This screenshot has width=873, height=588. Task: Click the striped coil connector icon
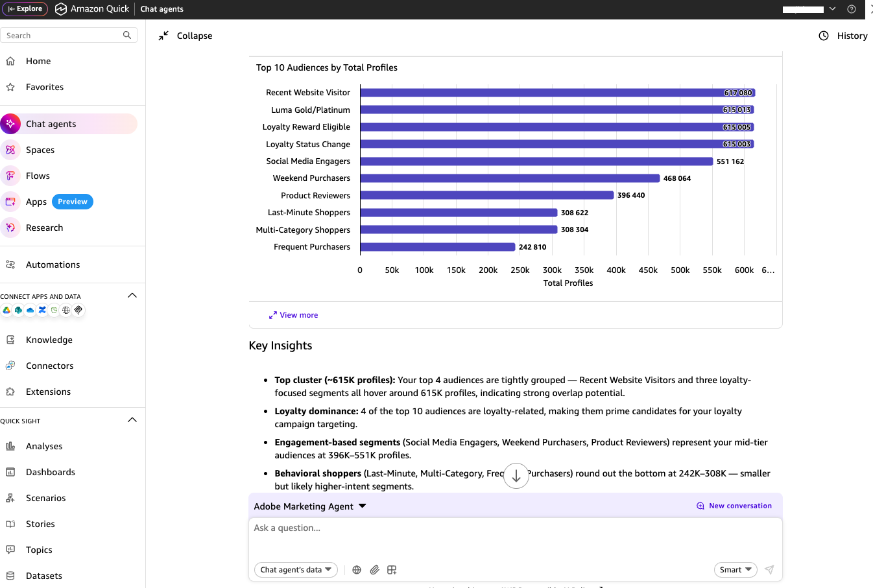pyautogui.click(x=78, y=310)
